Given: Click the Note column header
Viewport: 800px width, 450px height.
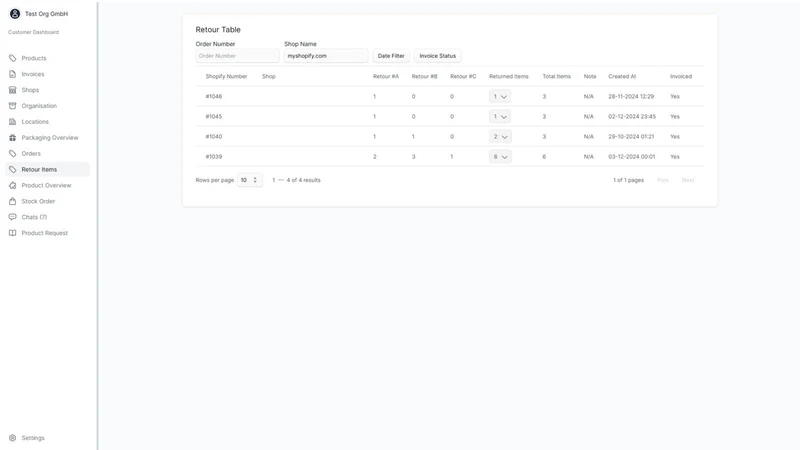Looking at the screenshot, I should (x=590, y=77).
